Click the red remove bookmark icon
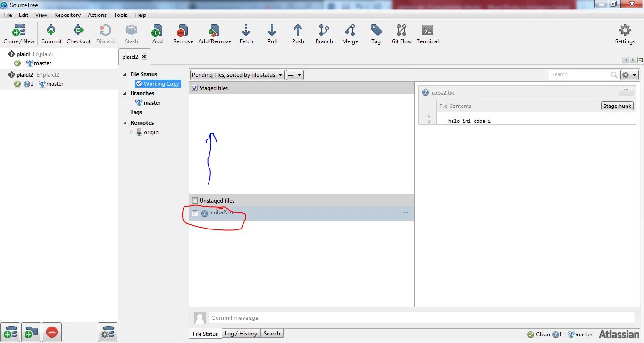This screenshot has height=343, width=644. 52,333
